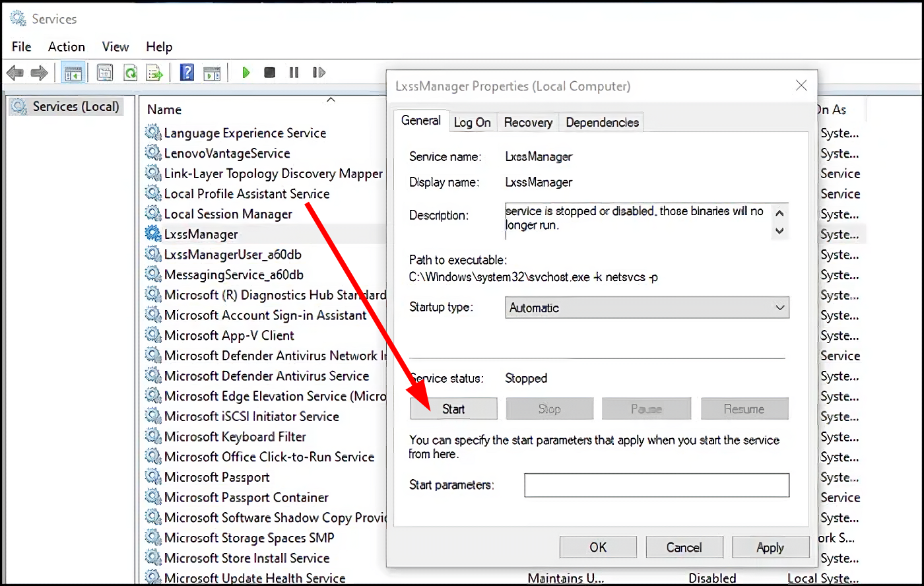Viewport: 924px width, 586px height.
Task: Switch to the Log On tab
Action: 472,122
